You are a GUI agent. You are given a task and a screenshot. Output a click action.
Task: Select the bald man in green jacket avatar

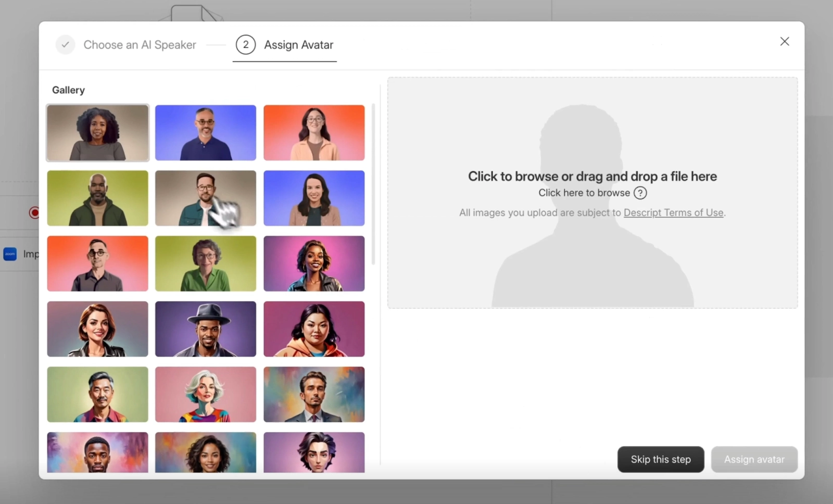coord(97,198)
